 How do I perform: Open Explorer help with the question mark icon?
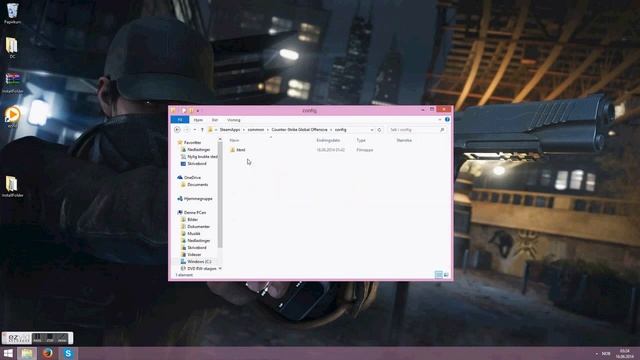pos(447,120)
